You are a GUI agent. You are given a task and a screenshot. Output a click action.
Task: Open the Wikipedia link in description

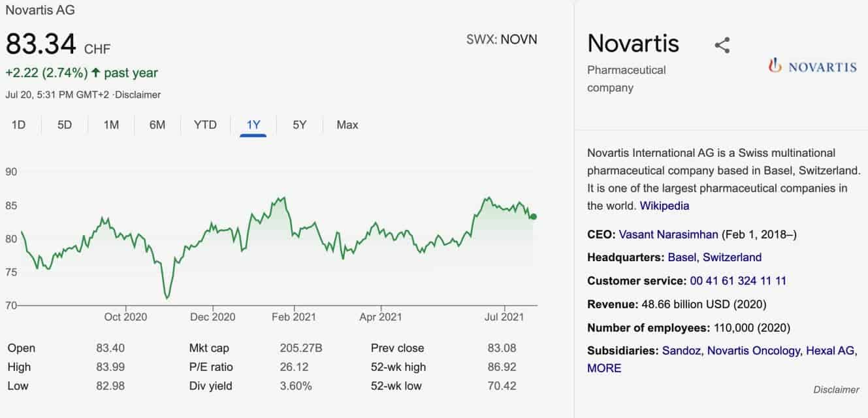[664, 206]
